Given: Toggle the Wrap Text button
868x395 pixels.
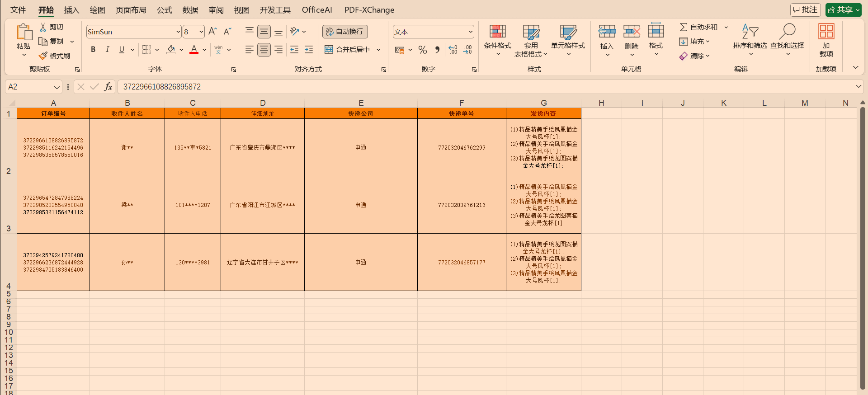Looking at the screenshot, I should [345, 32].
